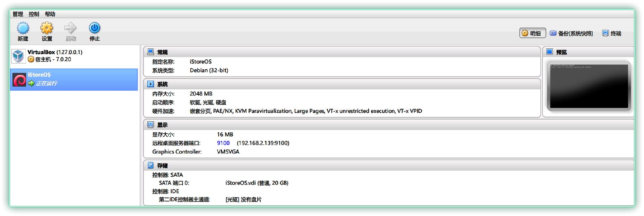Click the 控制器: IDE row
Image resolution: width=644 pixels, height=216 pixels.
tap(165, 191)
